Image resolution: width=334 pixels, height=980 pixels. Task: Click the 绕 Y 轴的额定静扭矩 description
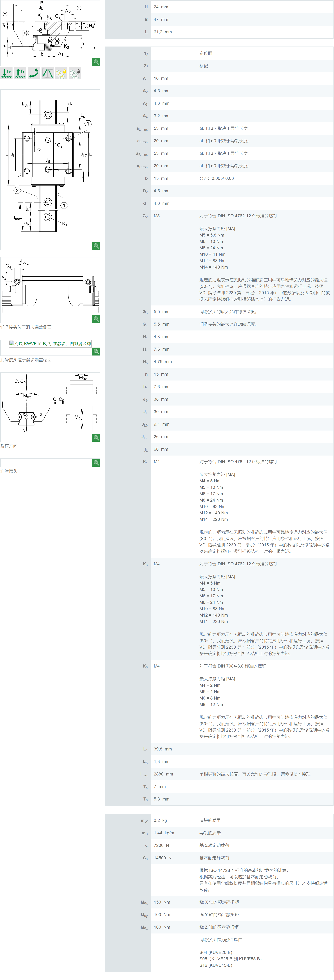219,915
